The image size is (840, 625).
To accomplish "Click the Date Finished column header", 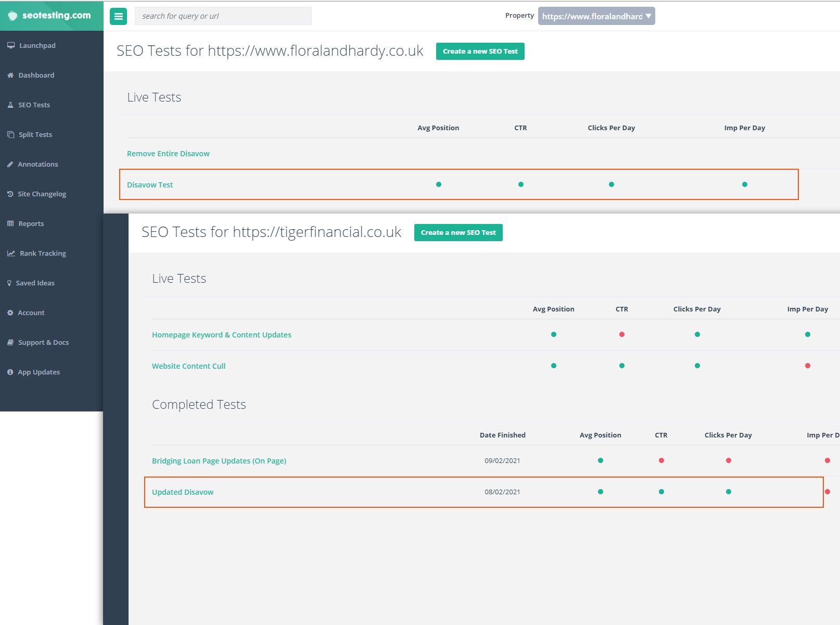I will click(503, 435).
